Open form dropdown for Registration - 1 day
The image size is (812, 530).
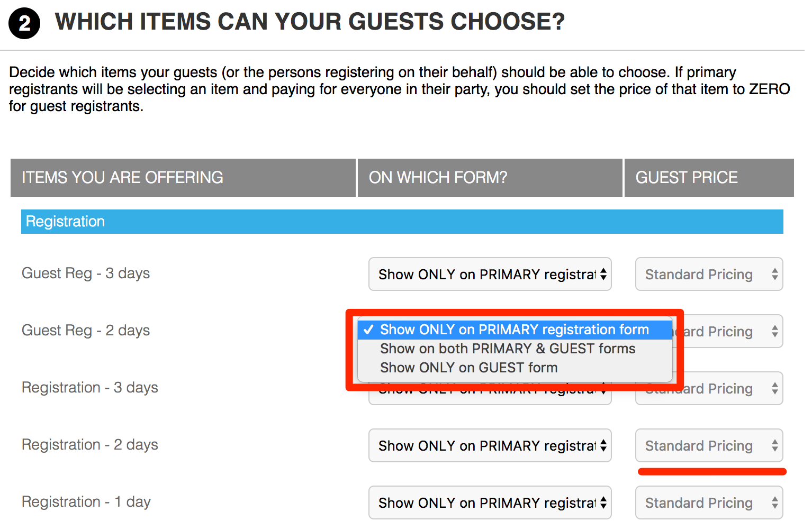pos(490,502)
